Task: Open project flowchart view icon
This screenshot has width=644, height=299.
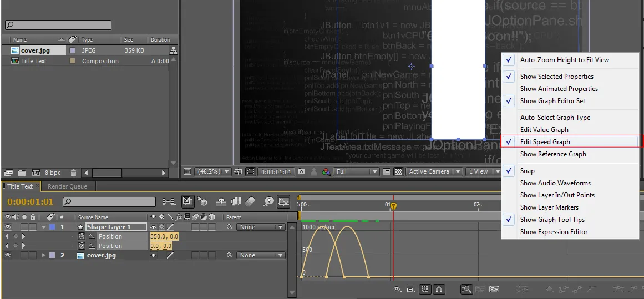Action: (x=173, y=50)
